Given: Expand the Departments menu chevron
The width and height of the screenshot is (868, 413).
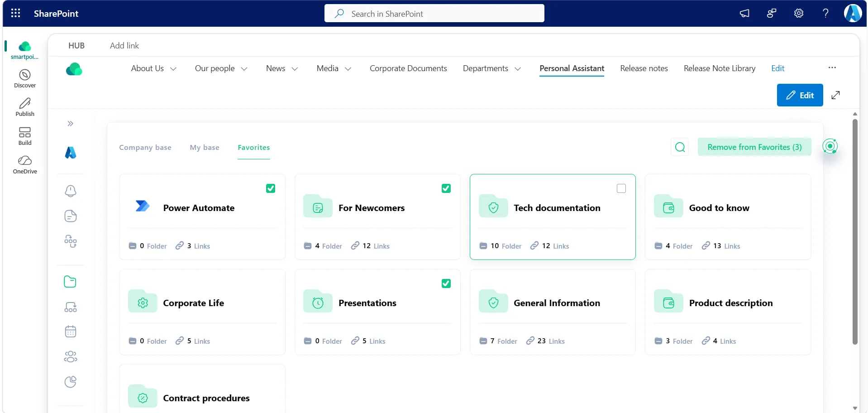Looking at the screenshot, I should tap(518, 69).
